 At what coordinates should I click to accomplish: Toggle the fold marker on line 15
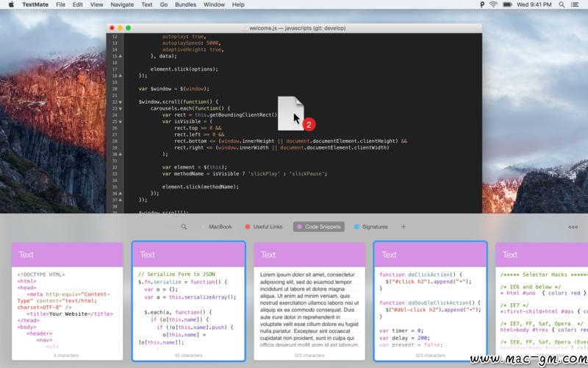coord(121,57)
